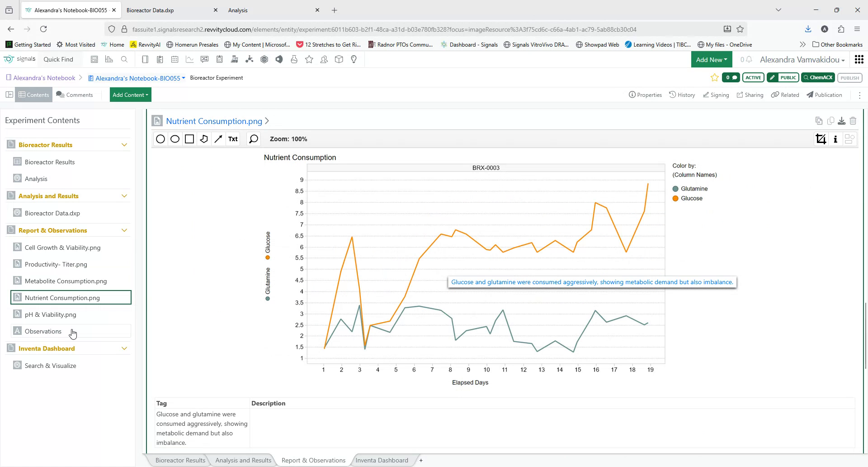Screen dimensions: 868x467
Task: Toggle the left sidebar panel icon
Action: tap(9, 95)
